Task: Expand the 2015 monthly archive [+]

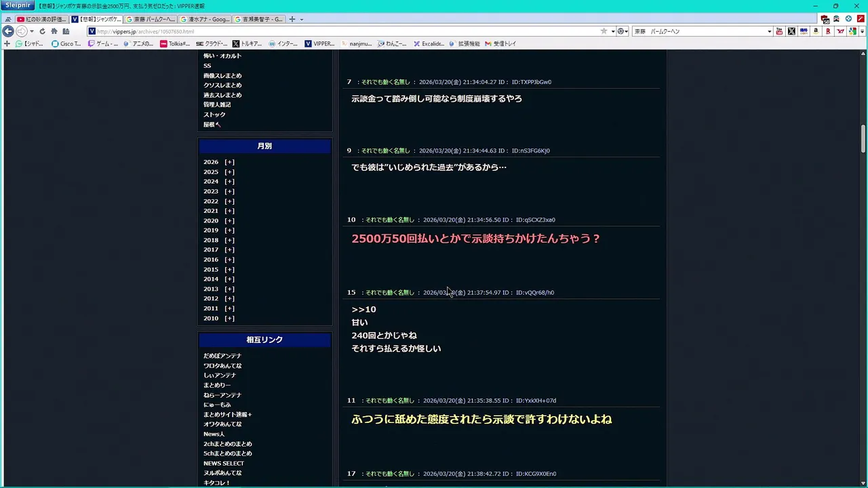Action: 229,270
